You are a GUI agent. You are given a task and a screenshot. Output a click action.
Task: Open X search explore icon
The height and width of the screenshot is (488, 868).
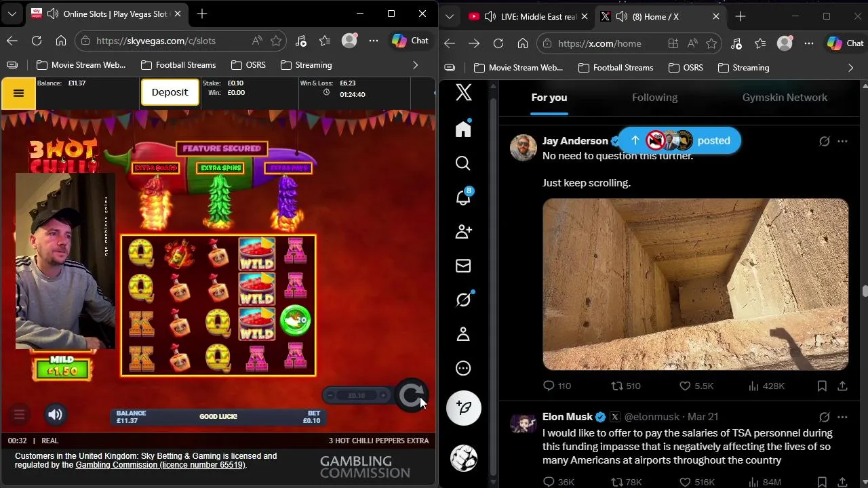tap(463, 163)
